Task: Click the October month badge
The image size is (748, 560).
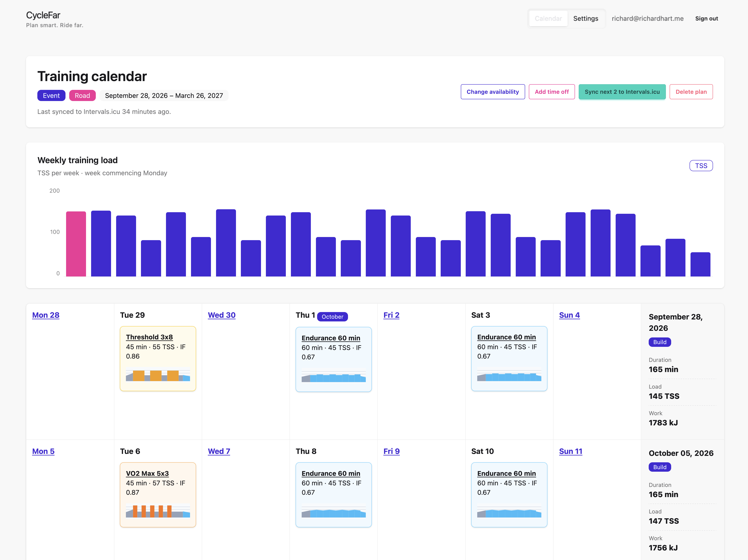Action: (332, 317)
